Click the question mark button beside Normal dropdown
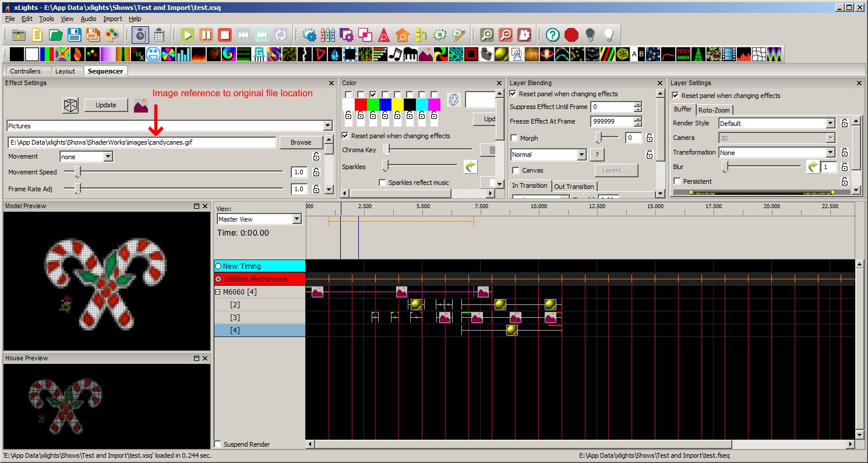This screenshot has width=868, height=463. [x=597, y=155]
